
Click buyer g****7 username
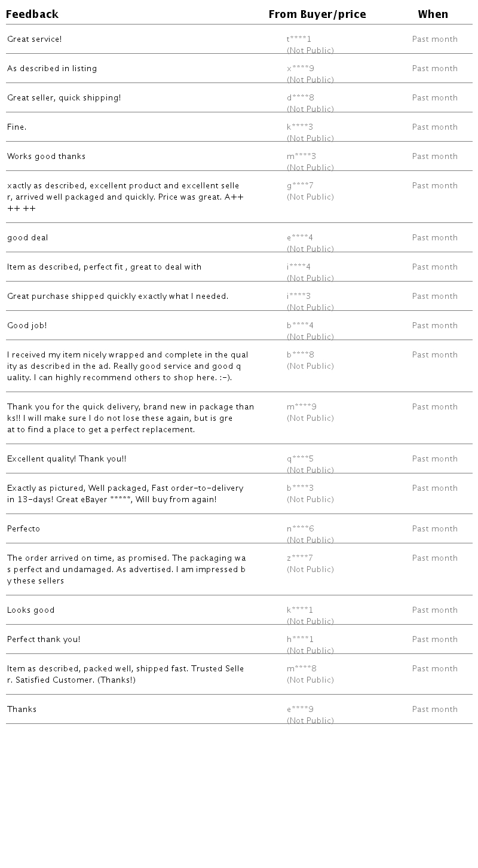[300, 186]
